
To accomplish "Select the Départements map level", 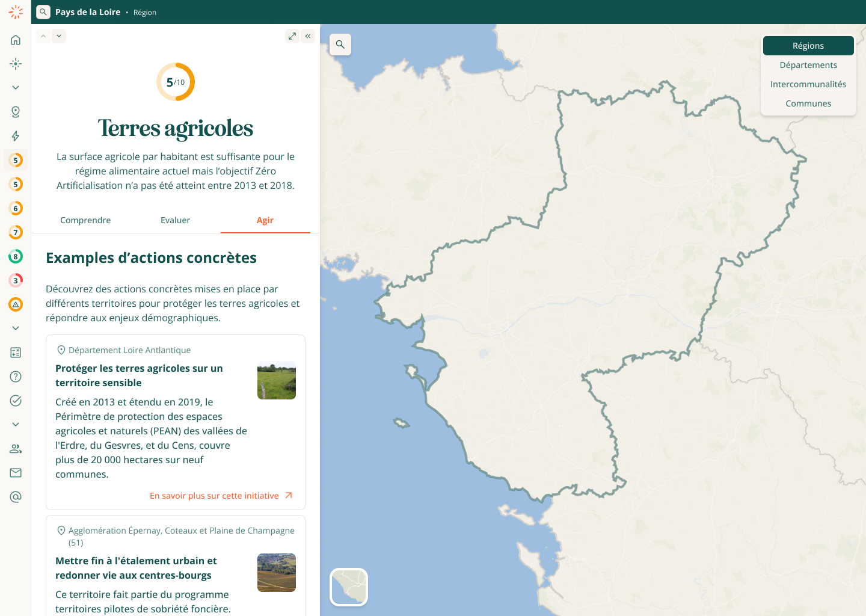I will 808,65.
